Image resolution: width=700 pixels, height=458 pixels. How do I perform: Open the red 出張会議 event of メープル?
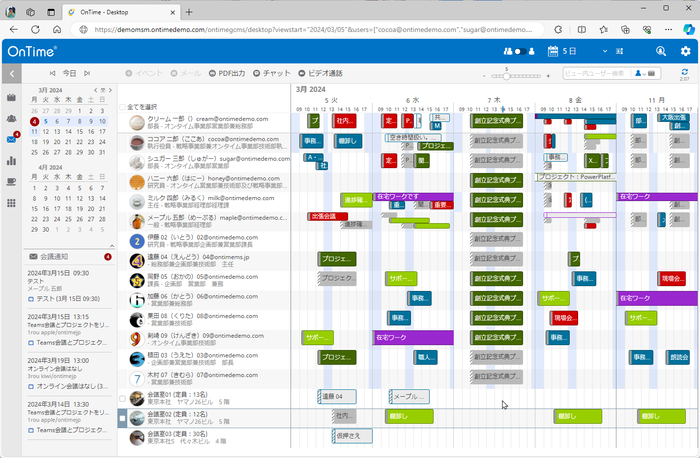point(327,217)
